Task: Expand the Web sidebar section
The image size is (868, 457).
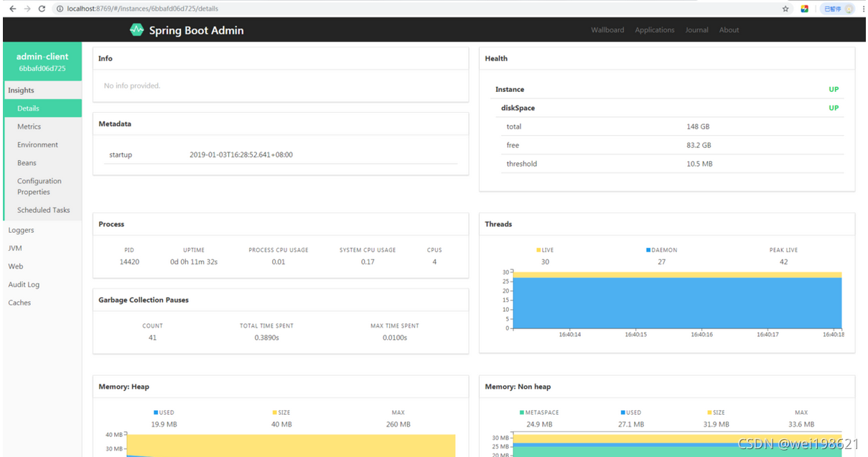Action: click(x=42, y=266)
